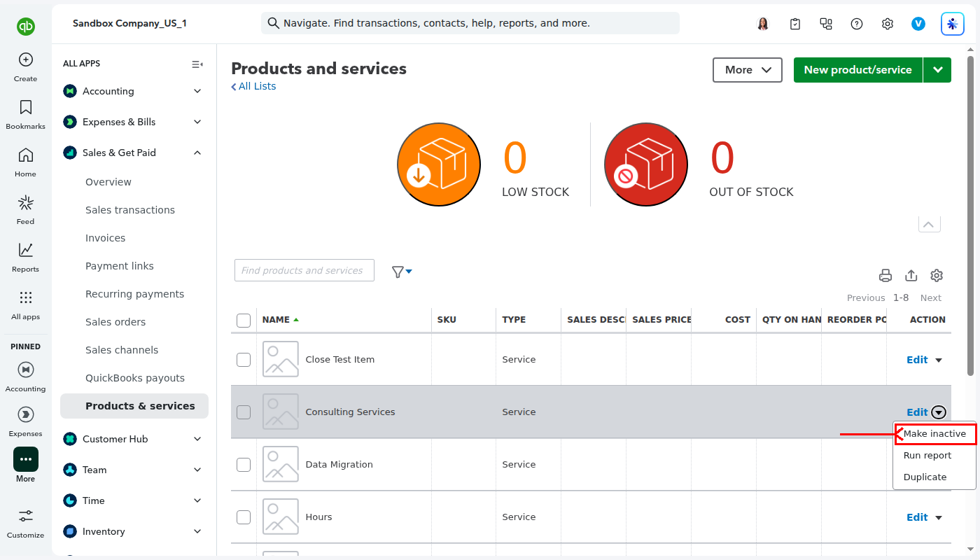
Task: Open the Feed icon
Action: pos(26,203)
